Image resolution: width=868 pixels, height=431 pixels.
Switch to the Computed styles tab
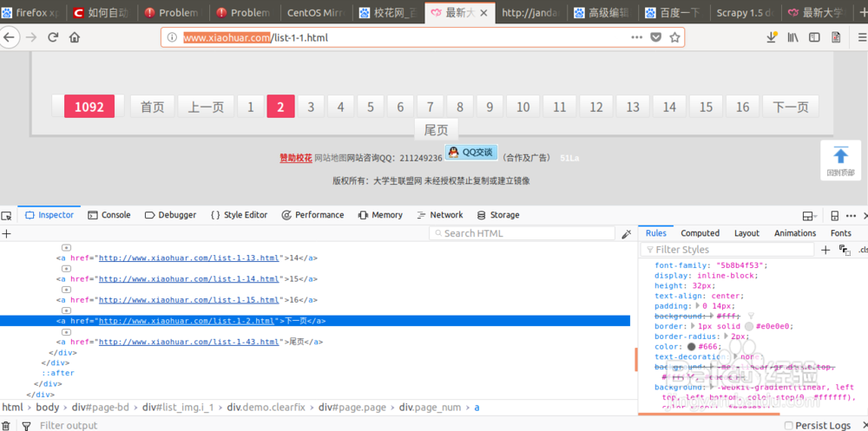[700, 233]
